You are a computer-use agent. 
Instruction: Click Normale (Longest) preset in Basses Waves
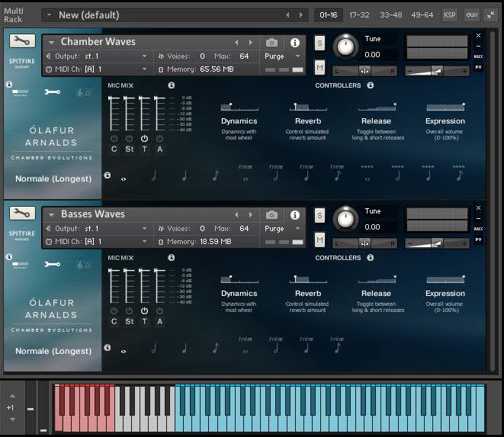click(53, 351)
